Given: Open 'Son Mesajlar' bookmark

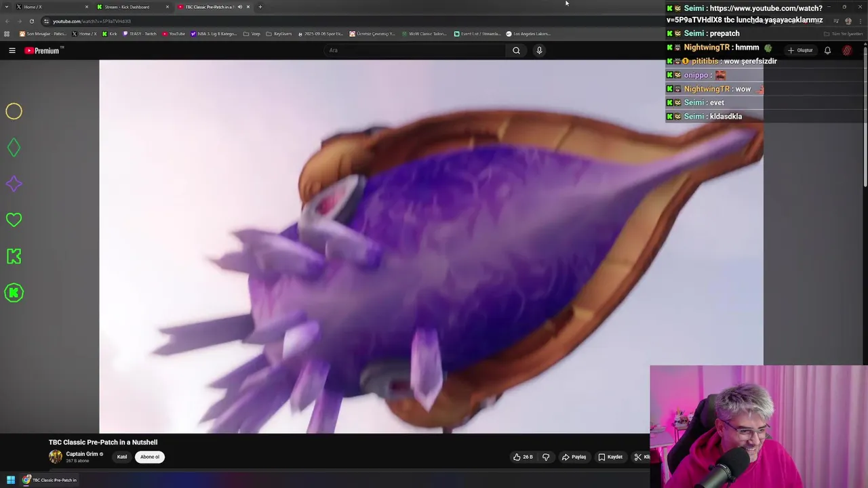Looking at the screenshot, I should [43, 34].
